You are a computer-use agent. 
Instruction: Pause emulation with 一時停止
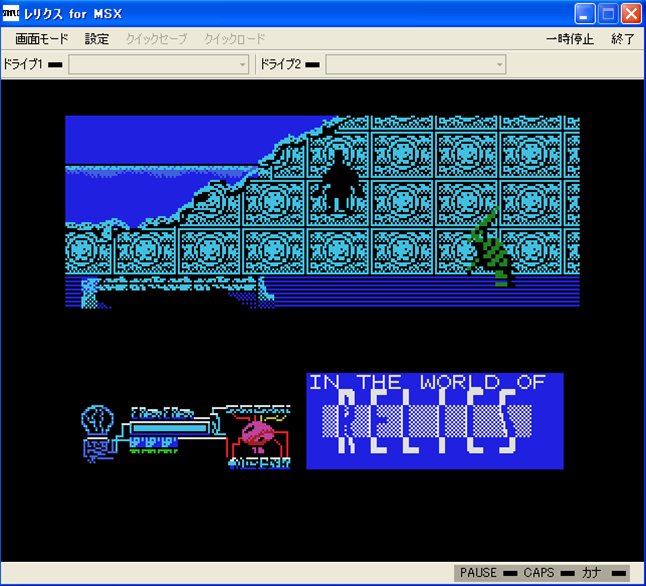570,39
